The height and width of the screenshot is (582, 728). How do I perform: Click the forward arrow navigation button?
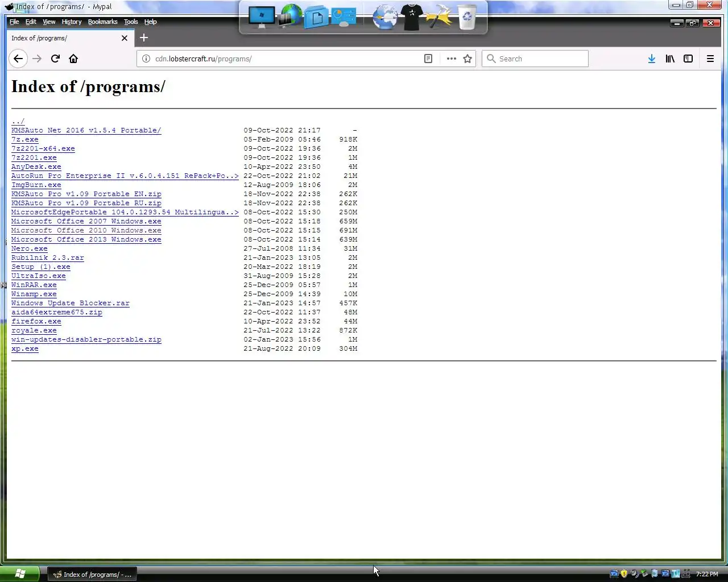(37, 59)
